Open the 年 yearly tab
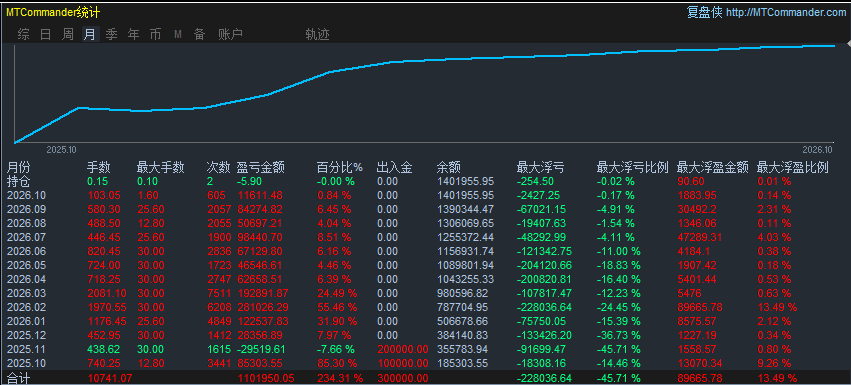851x385 pixels. coord(134,35)
